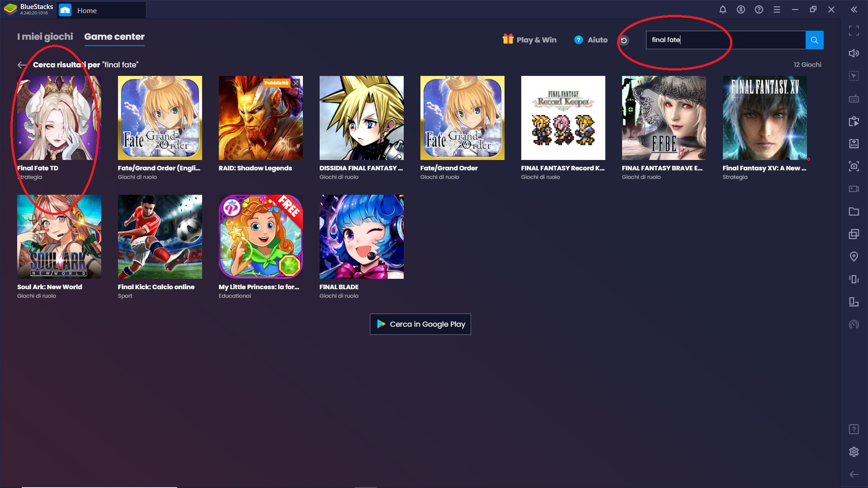Open FINAL FANTASY Record Keeper thumbnail
This screenshot has width=868, height=488.
pyautogui.click(x=563, y=118)
